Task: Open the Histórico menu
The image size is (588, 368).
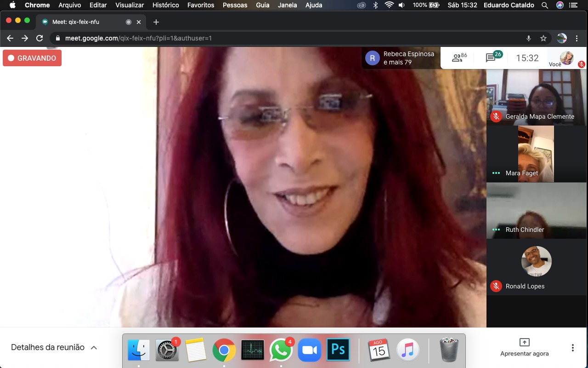Action: 165,5
